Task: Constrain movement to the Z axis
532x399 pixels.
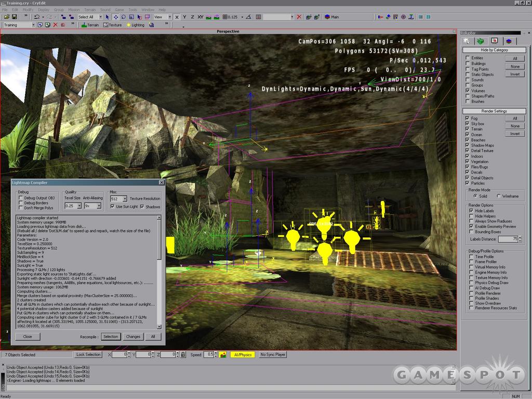Action: click(x=192, y=17)
